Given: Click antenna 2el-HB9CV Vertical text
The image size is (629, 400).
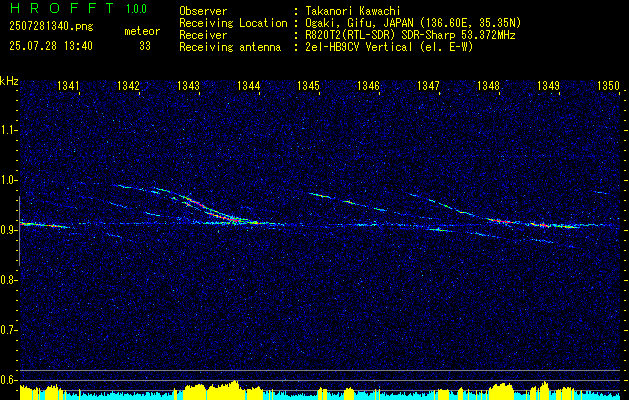Looking at the screenshot, I should click(x=389, y=47).
